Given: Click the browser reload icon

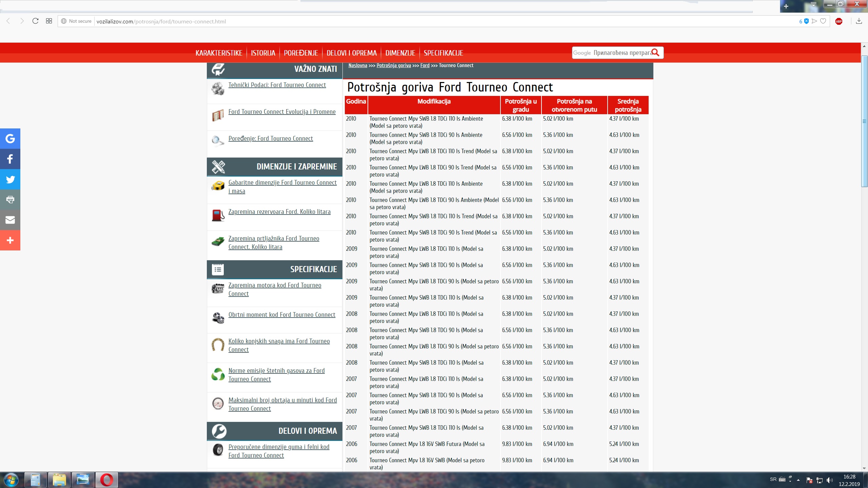Looking at the screenshot, I should [x=35, y=21].
